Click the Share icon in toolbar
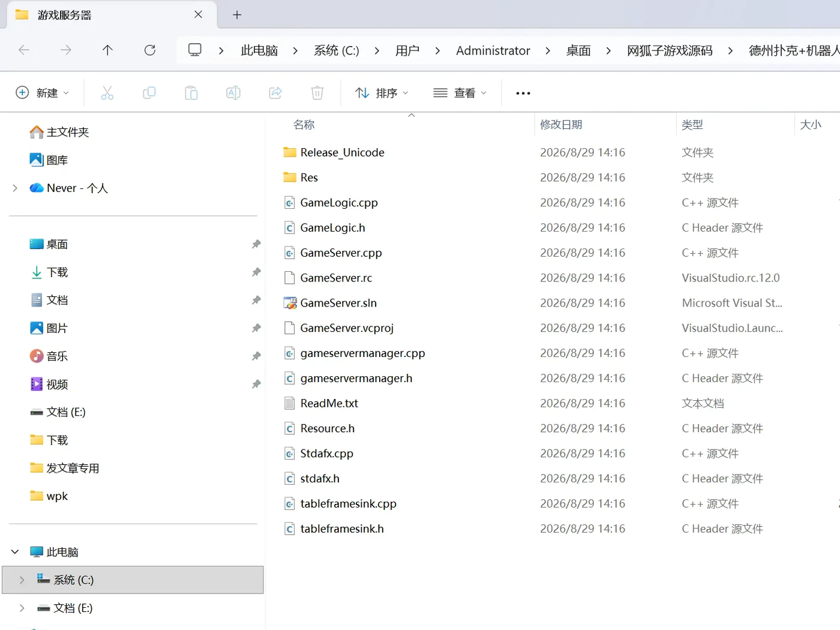Image resolution: width=840 pixels, height=630 pixels. 275,93
